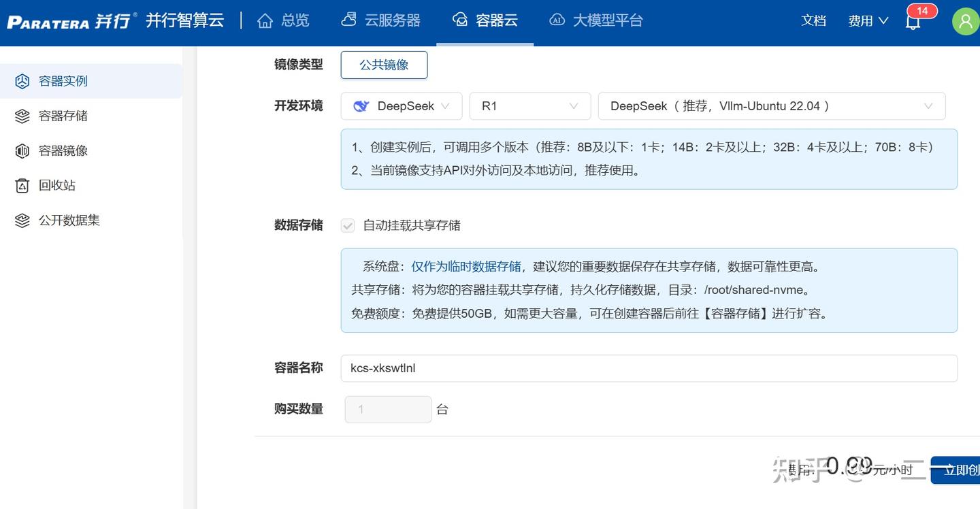The height and width of the screenshot is (509, 980).
Task: Click the 购买数量 label
Action: click(299, 408)
